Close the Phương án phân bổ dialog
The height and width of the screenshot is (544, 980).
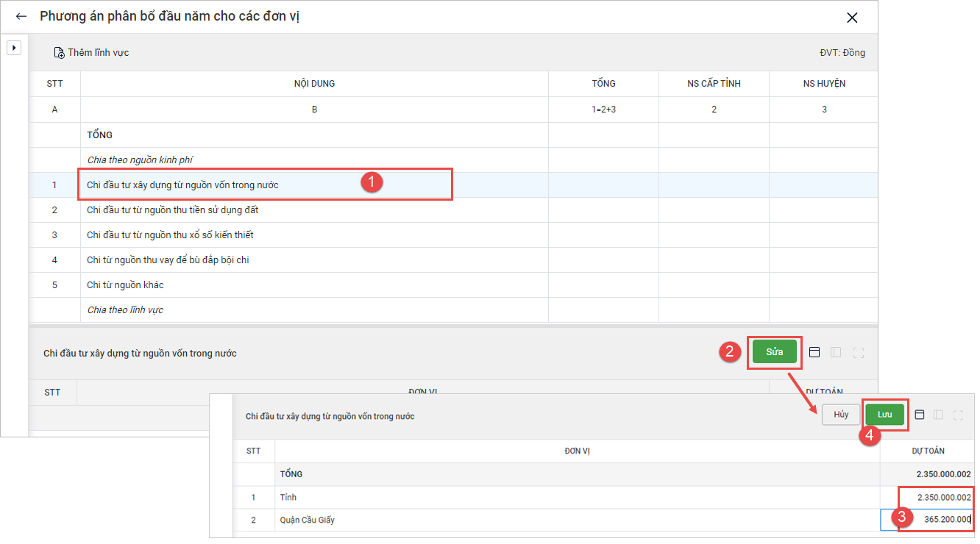click(x=852, y=18)
